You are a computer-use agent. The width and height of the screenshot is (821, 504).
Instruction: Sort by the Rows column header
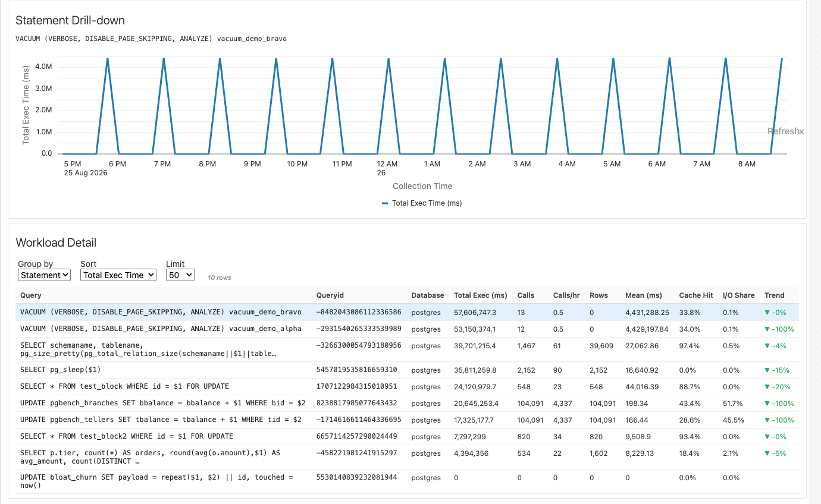click(x=598, y=295)
